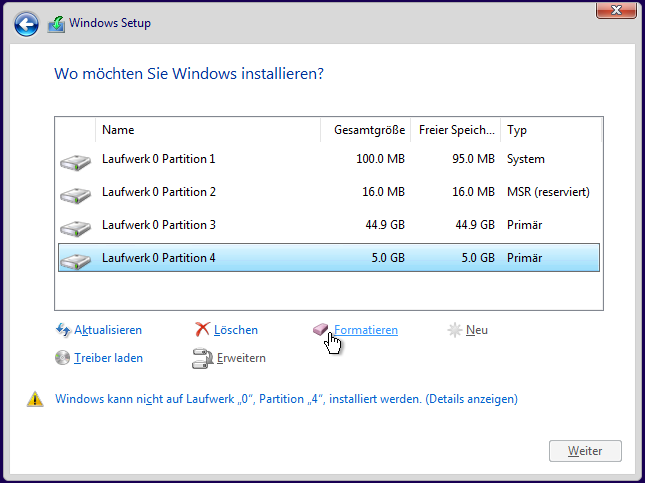This screenshot has height=483, width=645.
Task: Select Laufwerk 0 Partition 2 row
Action: tap(329, 192)
